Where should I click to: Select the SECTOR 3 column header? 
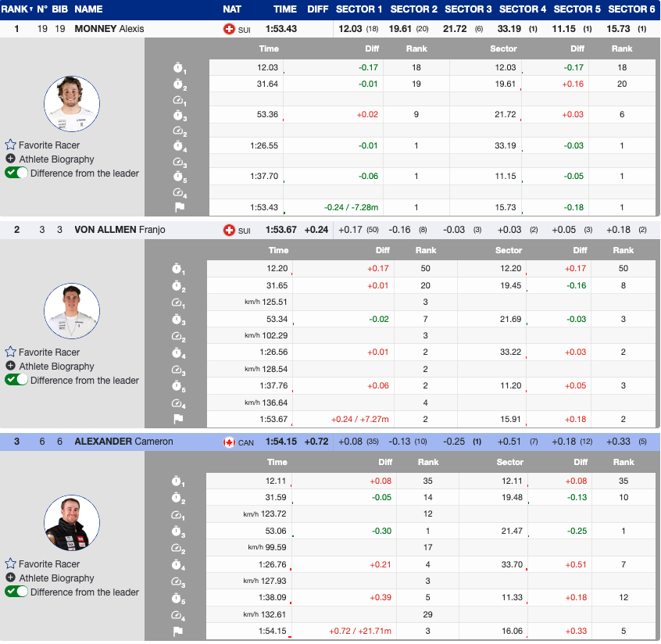[468, 9]
